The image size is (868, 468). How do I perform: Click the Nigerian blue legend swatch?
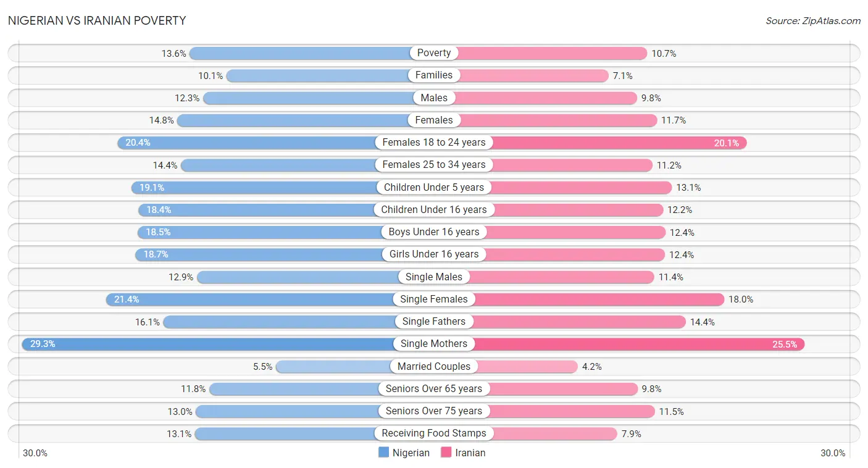(383, 453)
